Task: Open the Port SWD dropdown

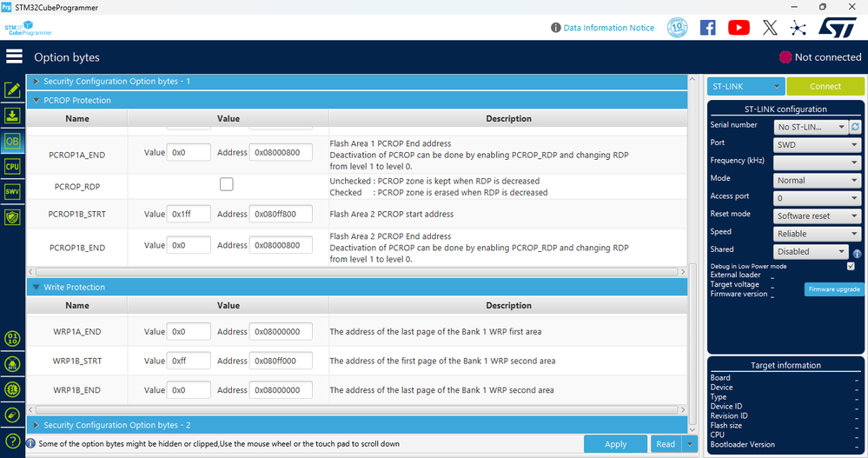Action: [x=817, y=144]
